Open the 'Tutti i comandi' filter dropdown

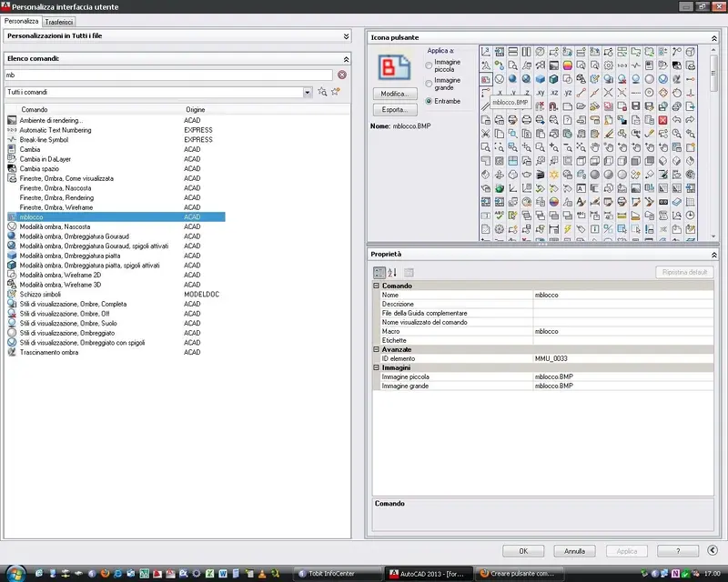point(308,93)
